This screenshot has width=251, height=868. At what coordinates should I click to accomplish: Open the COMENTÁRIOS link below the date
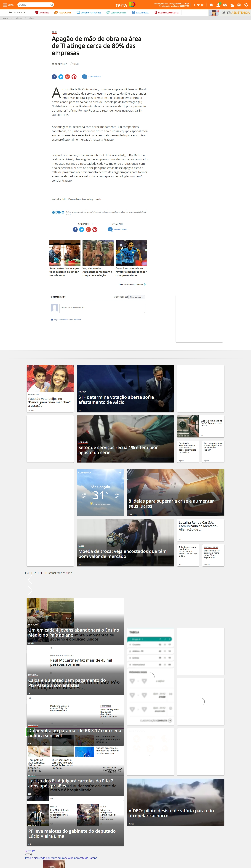pos(95,77)
